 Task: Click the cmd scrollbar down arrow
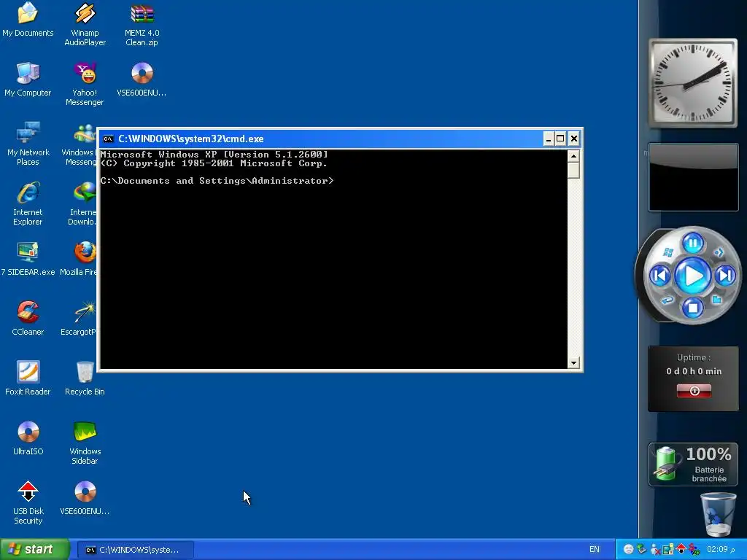pyautogui.click(x=573, y=363)
